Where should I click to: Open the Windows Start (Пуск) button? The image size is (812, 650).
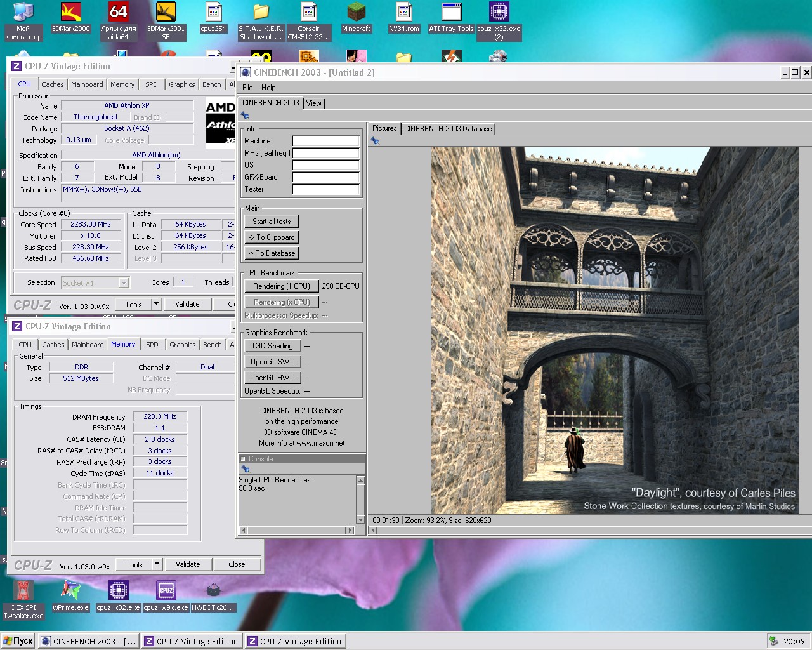tap(18, 641)
